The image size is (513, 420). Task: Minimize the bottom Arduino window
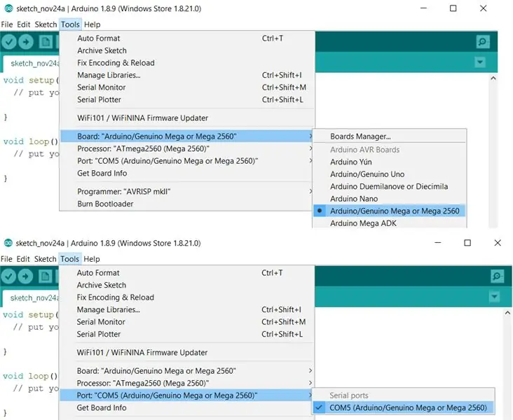[x=438, y=243]
